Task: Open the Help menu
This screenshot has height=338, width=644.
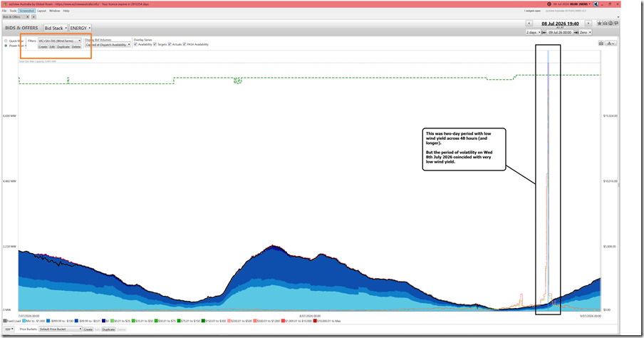Action: coord(66,11)
